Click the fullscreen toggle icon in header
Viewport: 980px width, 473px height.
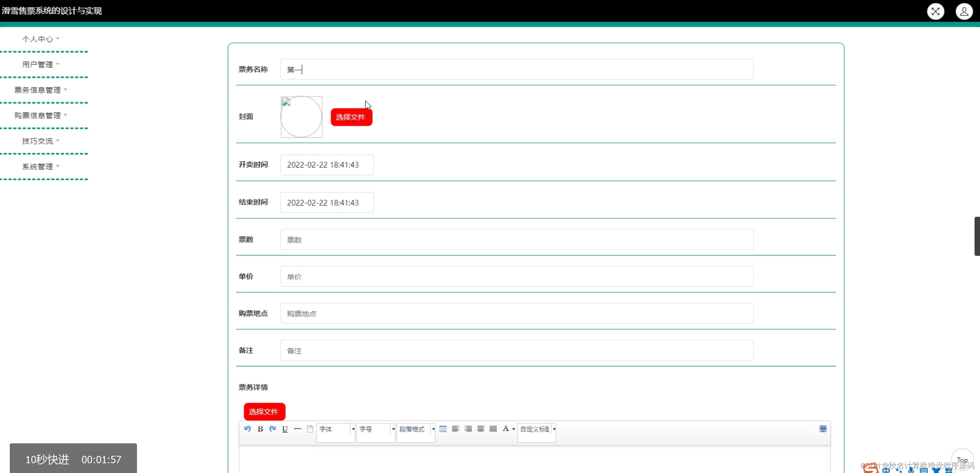point(936,11)
